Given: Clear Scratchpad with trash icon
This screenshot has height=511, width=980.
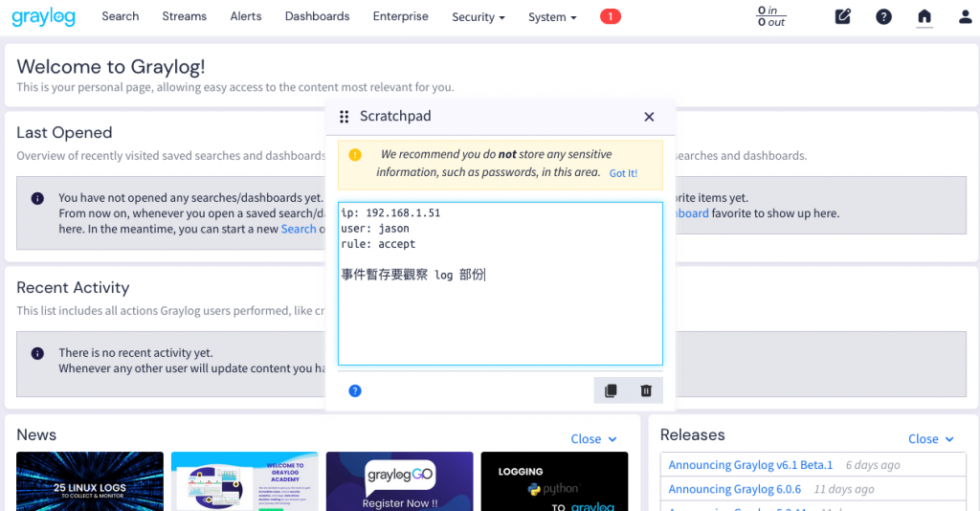Looking at the screenshot, I should [646, 390].
